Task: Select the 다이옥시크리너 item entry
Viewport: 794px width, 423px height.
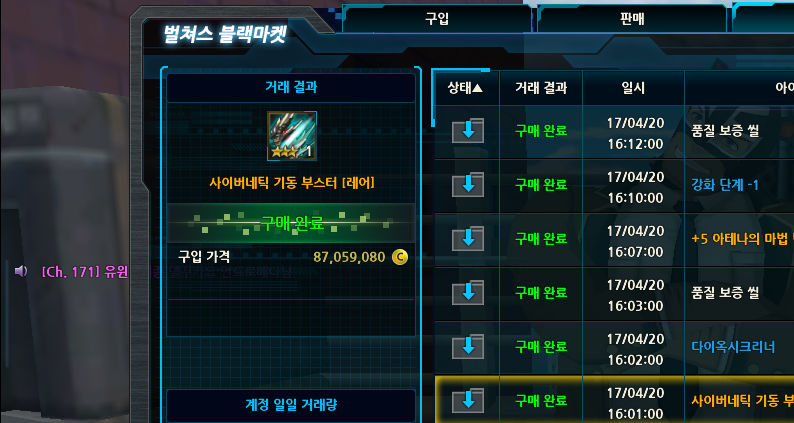Action: click(733, 347)
